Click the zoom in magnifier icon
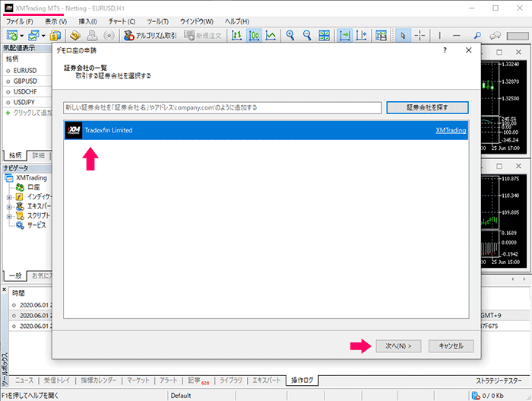 coord(290,35)
